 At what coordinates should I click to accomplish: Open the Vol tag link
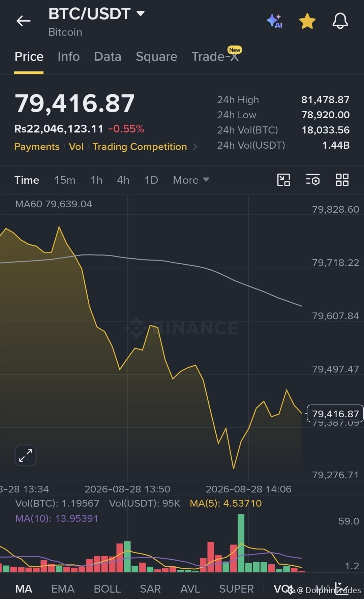coord(76,147)
